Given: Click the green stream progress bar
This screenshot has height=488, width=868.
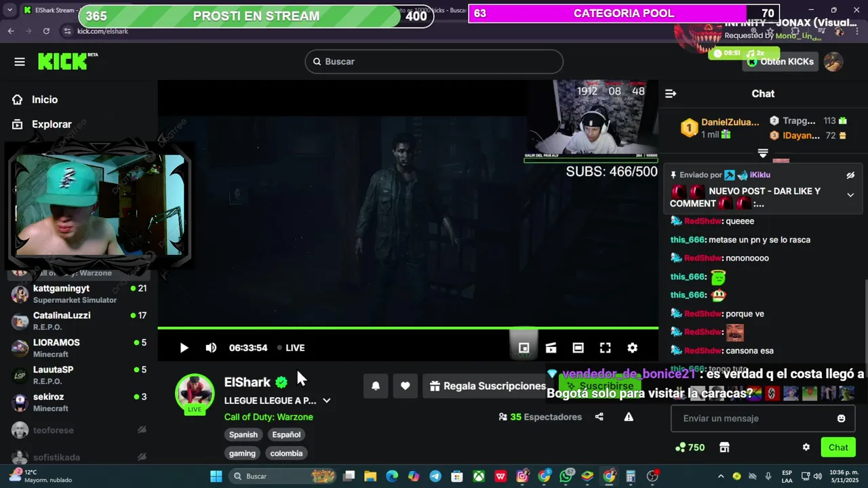Looking at the screenshot, I should coord(408,328).
